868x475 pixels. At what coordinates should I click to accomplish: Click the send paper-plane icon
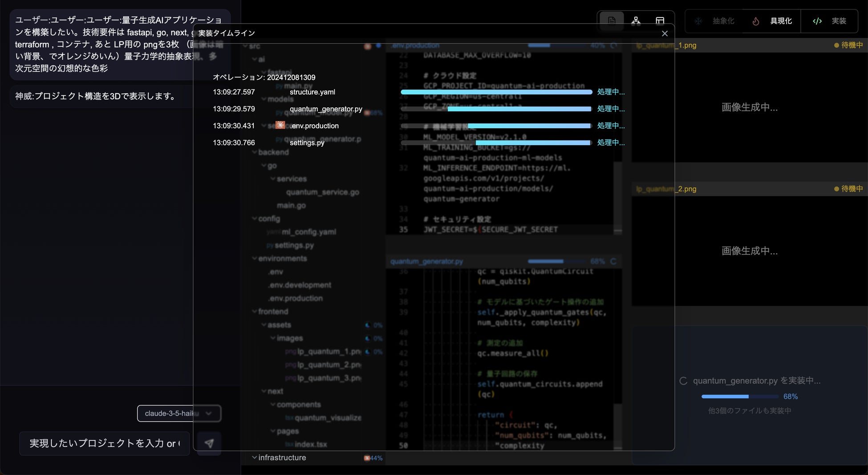(x=209, y=443)
